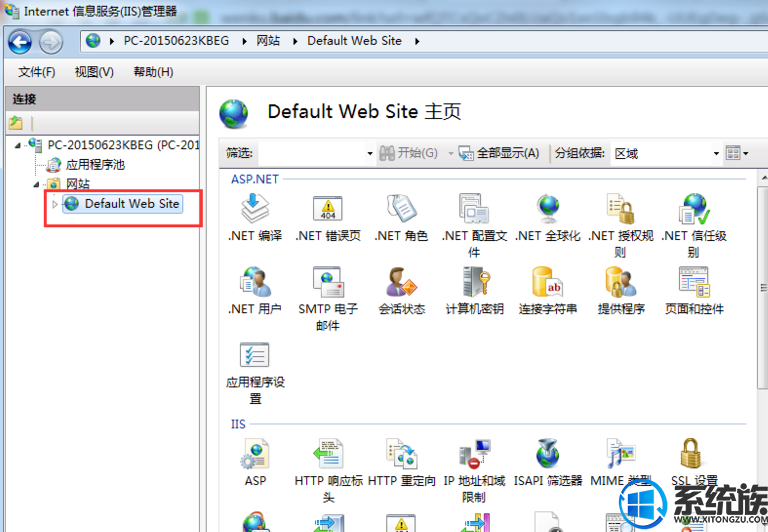Open the 计算机密钥 feature

point(474,290)
